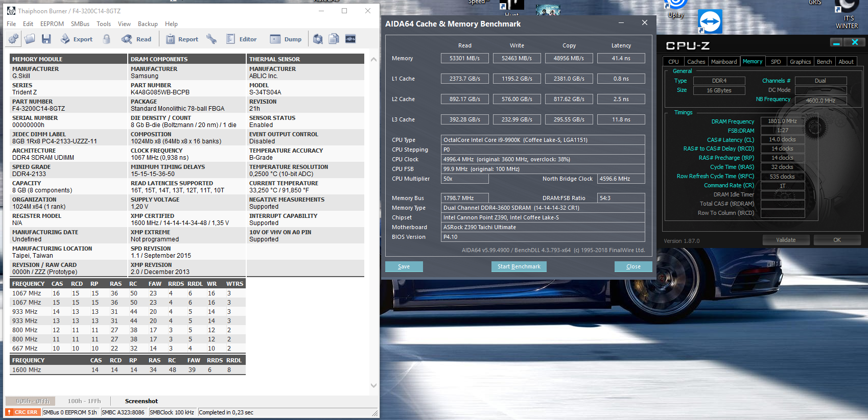Open the Editor from toolbar

[x=241, y=39]
